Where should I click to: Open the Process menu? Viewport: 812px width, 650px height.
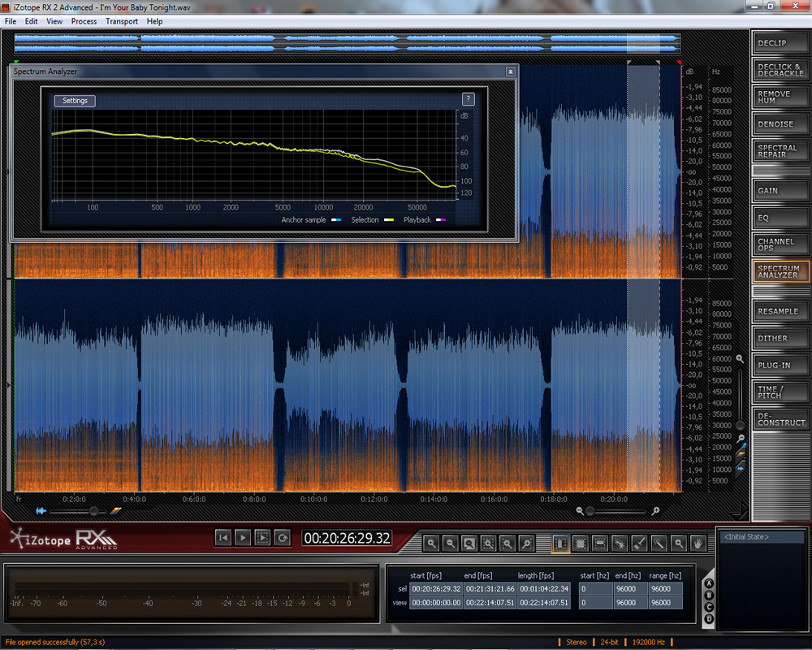point(84,21)
